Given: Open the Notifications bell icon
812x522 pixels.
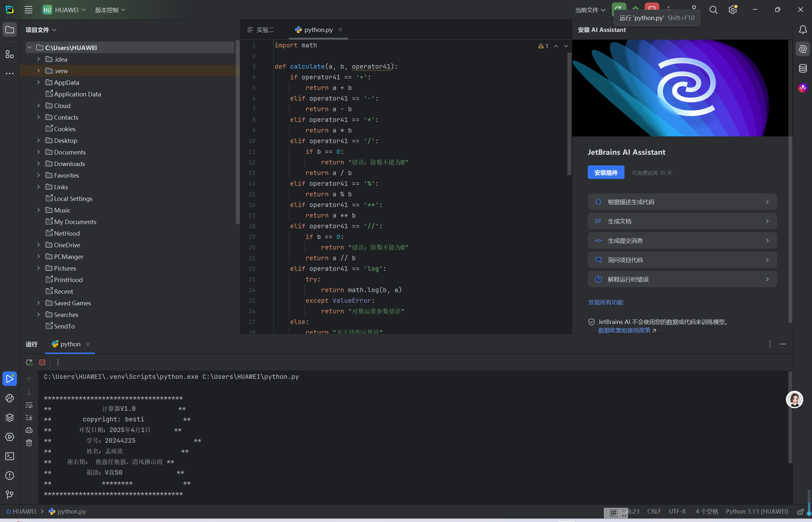Looking at the screenshot, I should (803, 30).
